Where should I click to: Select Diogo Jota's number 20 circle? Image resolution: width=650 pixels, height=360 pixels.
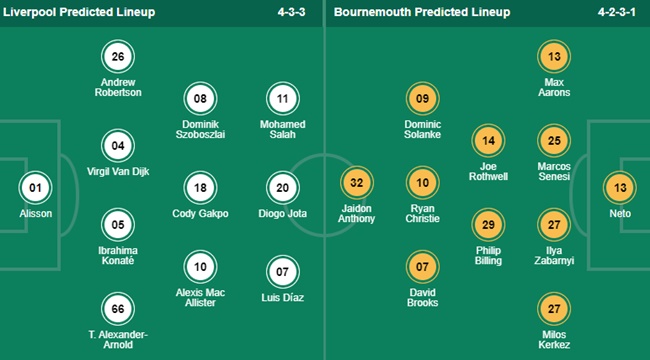pos(283,188)
